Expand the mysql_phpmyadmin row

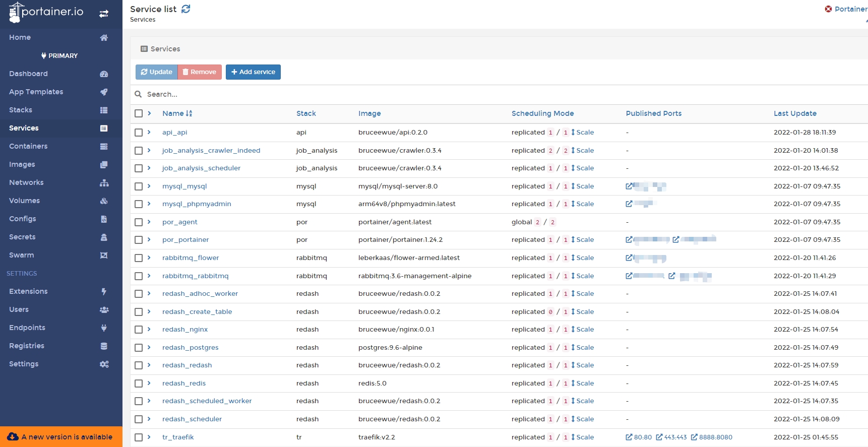[x=149, y=204]
